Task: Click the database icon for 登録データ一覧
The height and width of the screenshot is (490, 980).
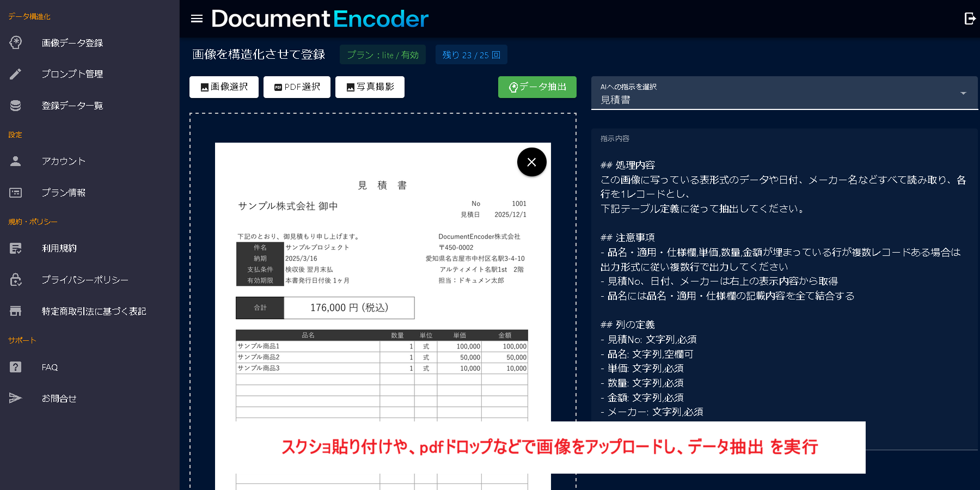Action: 16,106
